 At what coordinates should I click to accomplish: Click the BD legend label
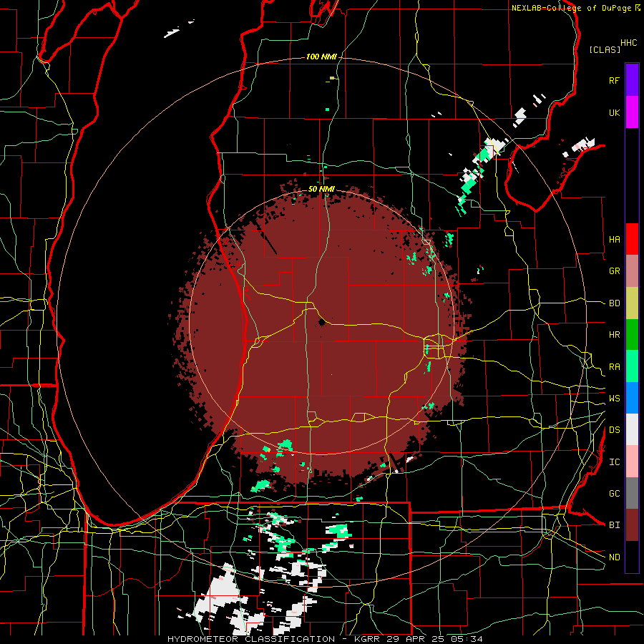tap(614, 303)
